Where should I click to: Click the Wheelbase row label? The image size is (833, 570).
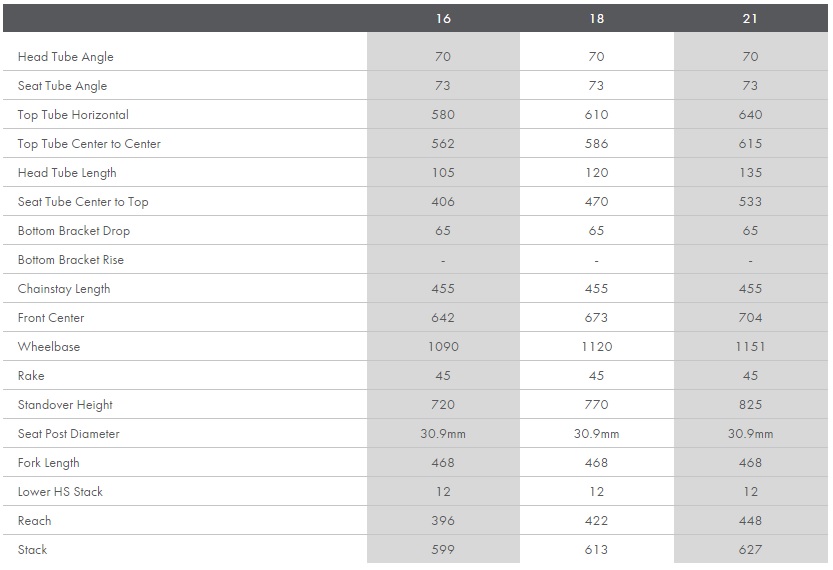[x=49, y=347]
